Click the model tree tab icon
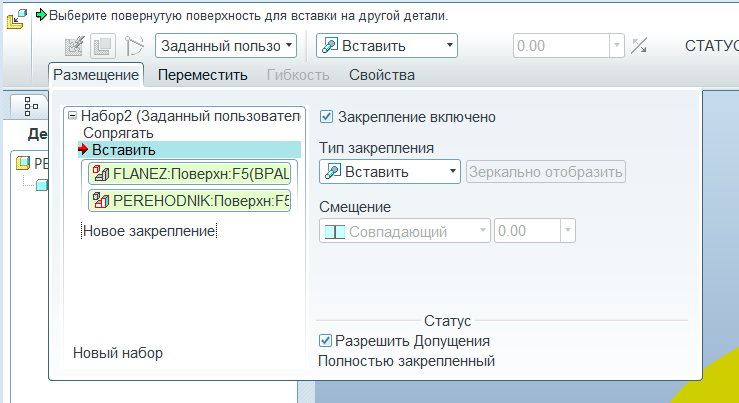Image resolution: width=739 pixels, height=403 pixels. 31,107
